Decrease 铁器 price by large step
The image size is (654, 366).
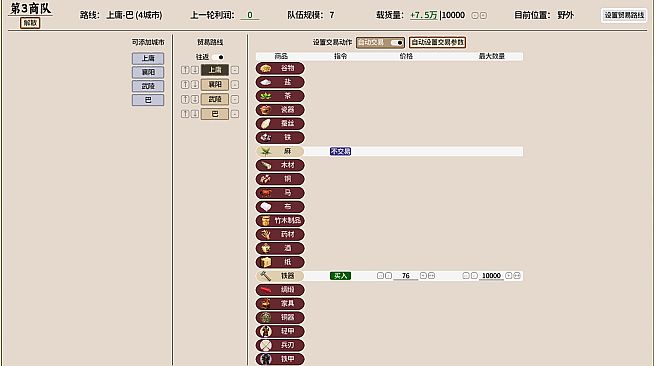click(380, 276)
